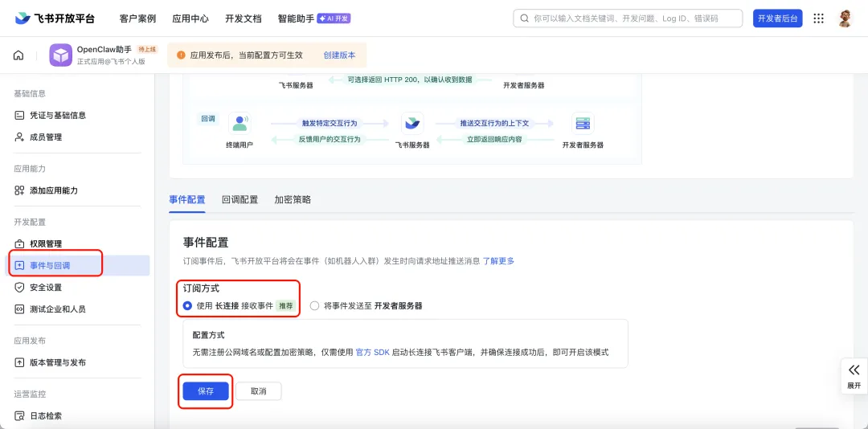Open 安全设置 in sidebar

(x=46, y=288)
